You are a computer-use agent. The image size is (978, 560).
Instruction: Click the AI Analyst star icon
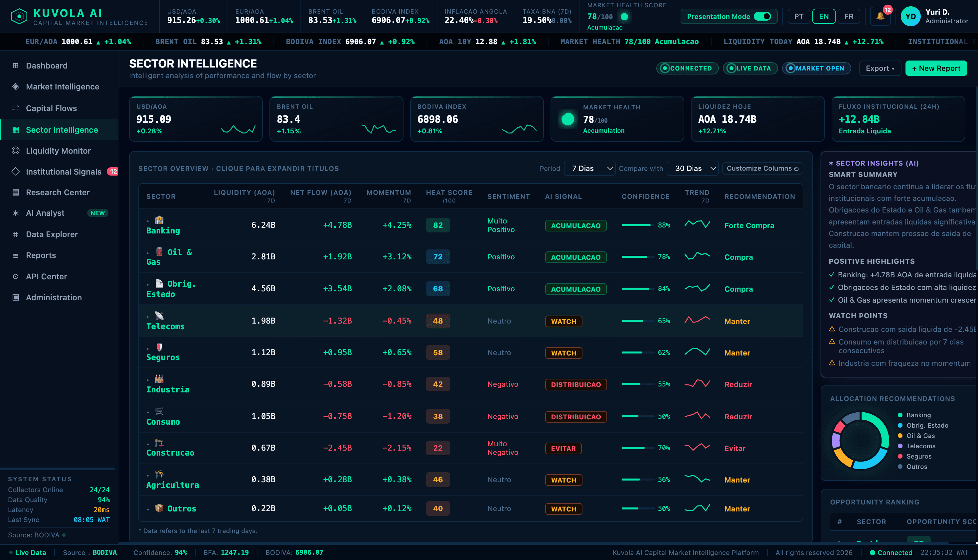click(15, 213)
